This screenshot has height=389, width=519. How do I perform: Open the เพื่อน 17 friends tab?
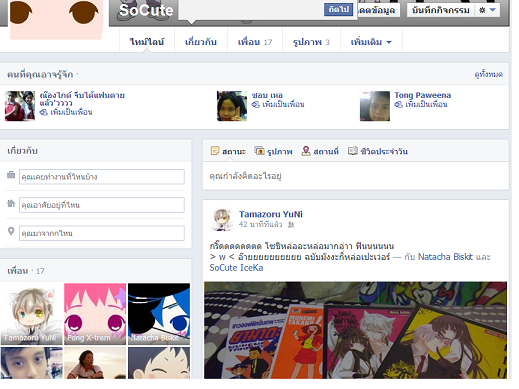point(255,42)
